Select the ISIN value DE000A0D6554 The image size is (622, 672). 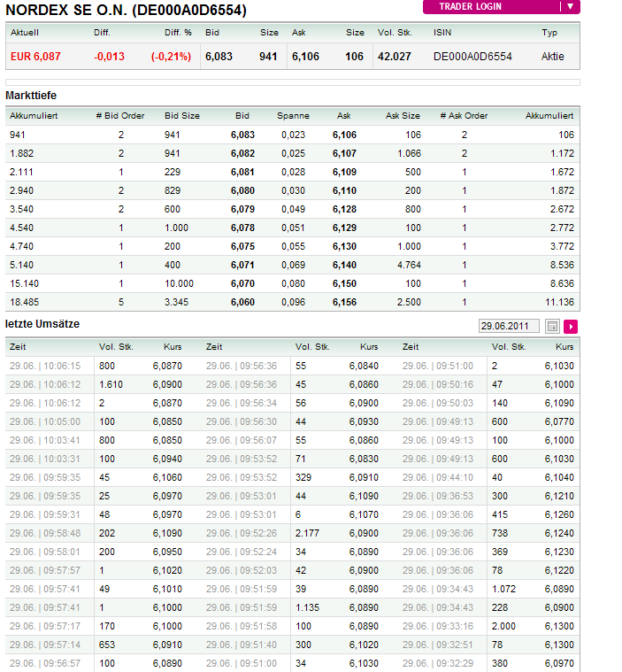click(472, 57)
